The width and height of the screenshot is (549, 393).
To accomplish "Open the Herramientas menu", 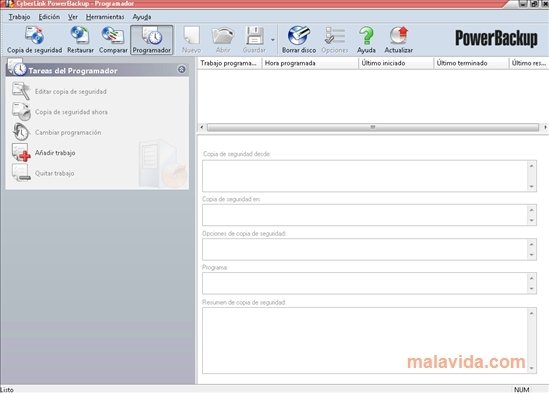I will click(105, 17).
